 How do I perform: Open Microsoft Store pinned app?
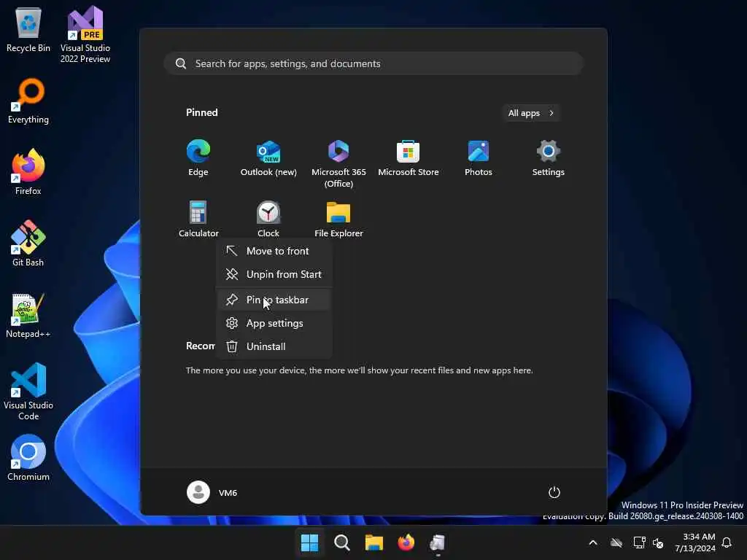click(x=409, y=158)
